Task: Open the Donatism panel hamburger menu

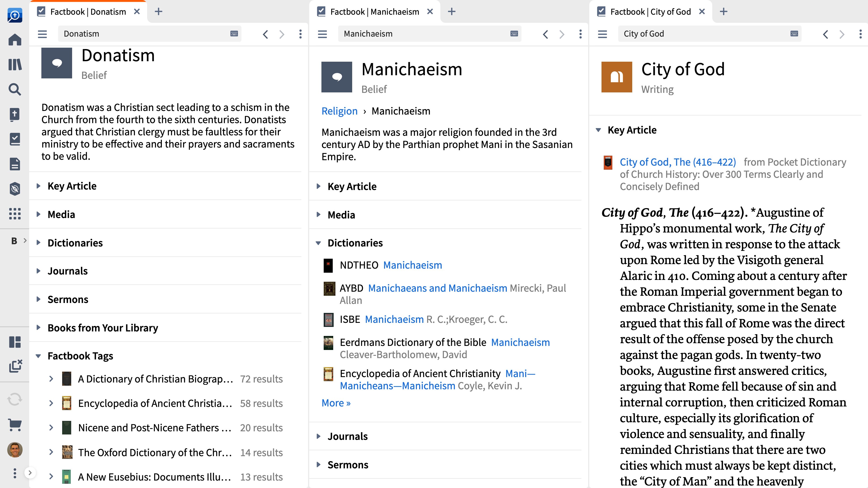Action: pos(42,34)
